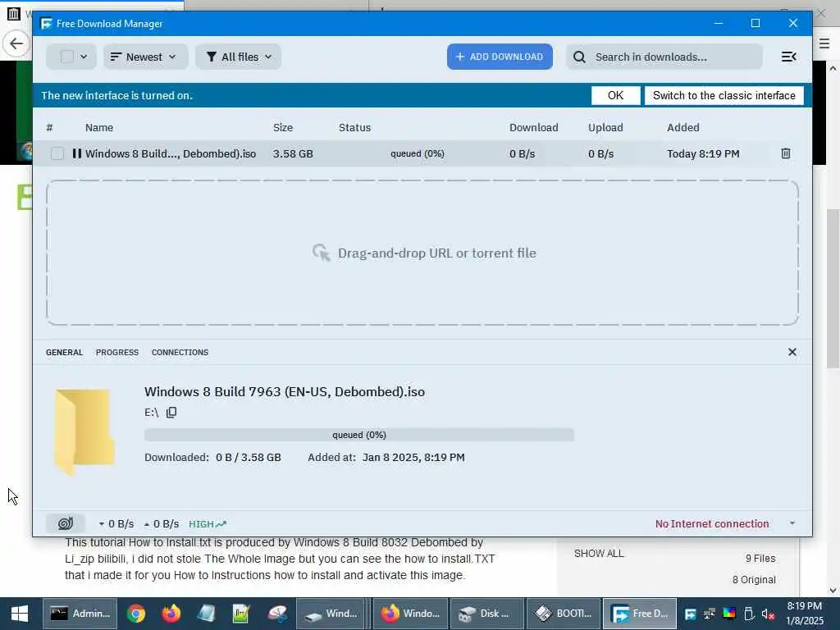This screenshot has width=840, height=630.
Task: Open the disc-scissors tool taskbar icon
Action: click(x=277, y=614)
